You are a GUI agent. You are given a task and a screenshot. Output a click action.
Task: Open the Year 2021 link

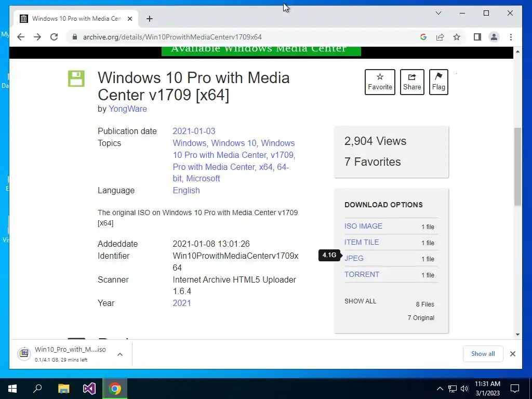(x=181, y=303)
